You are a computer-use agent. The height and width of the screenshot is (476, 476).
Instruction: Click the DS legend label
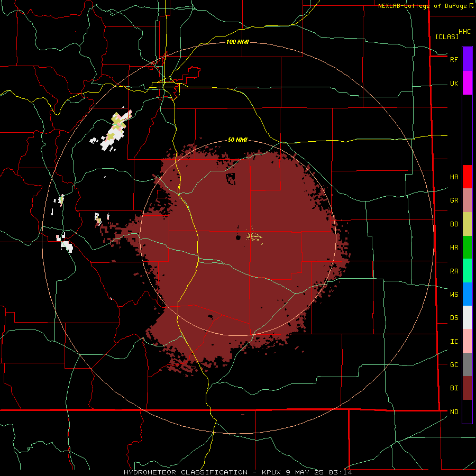(454, 318)
